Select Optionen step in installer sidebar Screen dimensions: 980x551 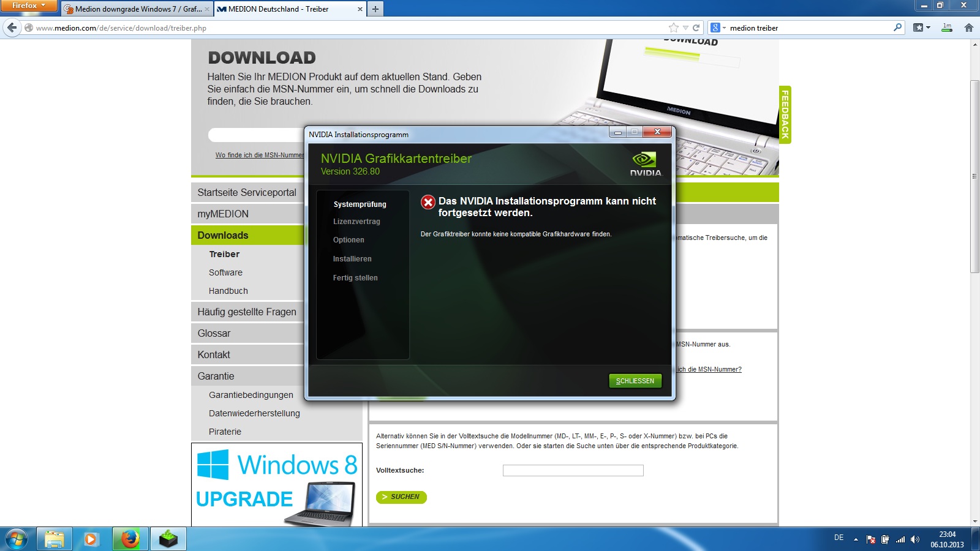(349, 240)
